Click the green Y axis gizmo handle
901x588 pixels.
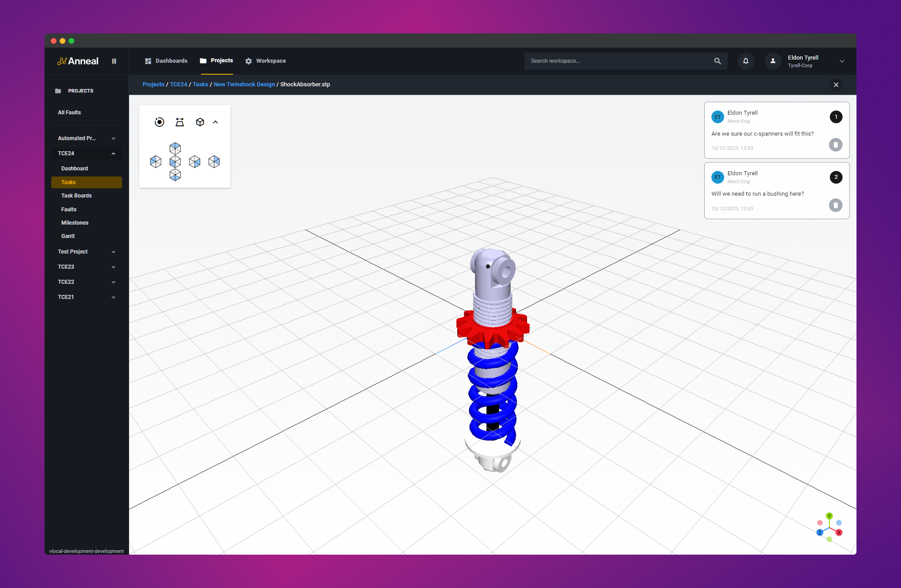click(x=829, y=516)
